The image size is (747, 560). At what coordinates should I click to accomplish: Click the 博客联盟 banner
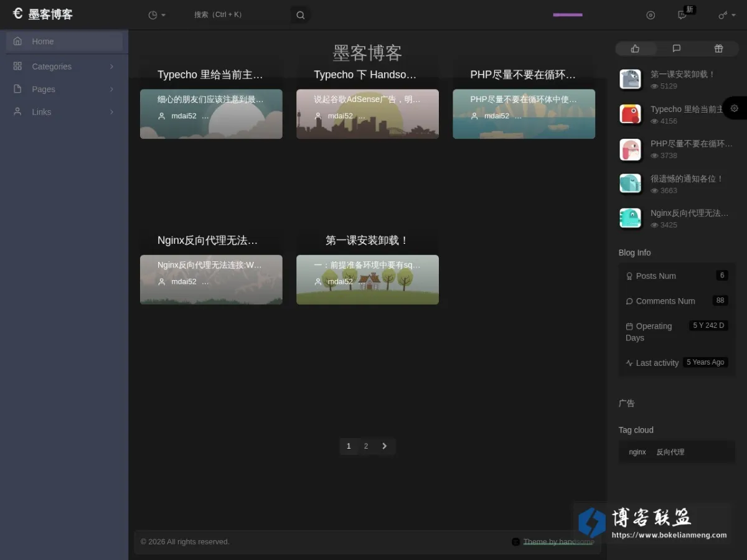click(652, 523)
